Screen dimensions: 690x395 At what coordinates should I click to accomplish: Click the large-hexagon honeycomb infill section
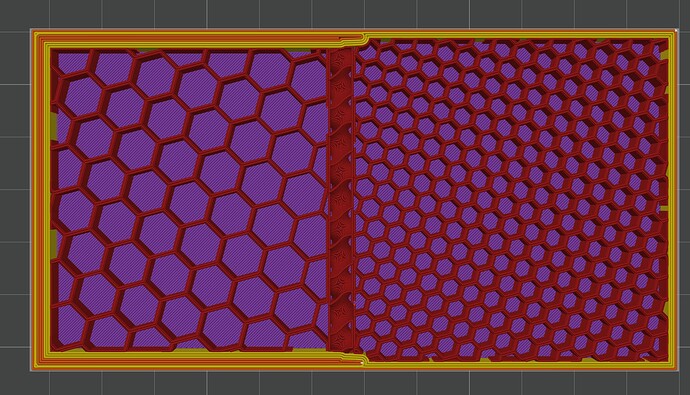[x=189, y=200]
